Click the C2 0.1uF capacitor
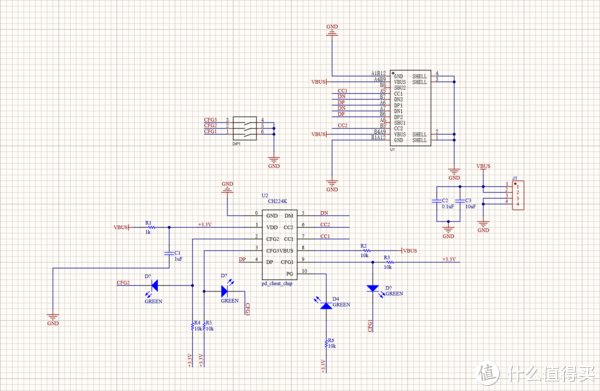600x391 pixels. click(437, 201)
